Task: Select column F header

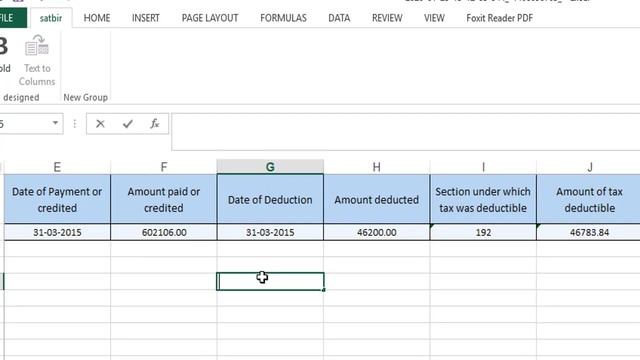Action: tap(164, 167)
